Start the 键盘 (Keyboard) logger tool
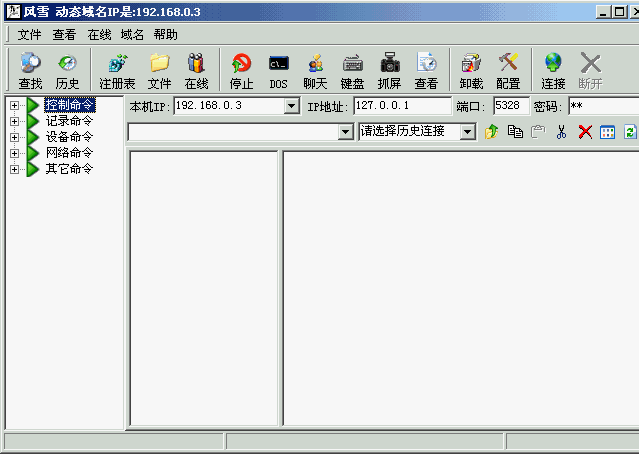The width and height of the screenshot is (639, 454). pos(353,70)
